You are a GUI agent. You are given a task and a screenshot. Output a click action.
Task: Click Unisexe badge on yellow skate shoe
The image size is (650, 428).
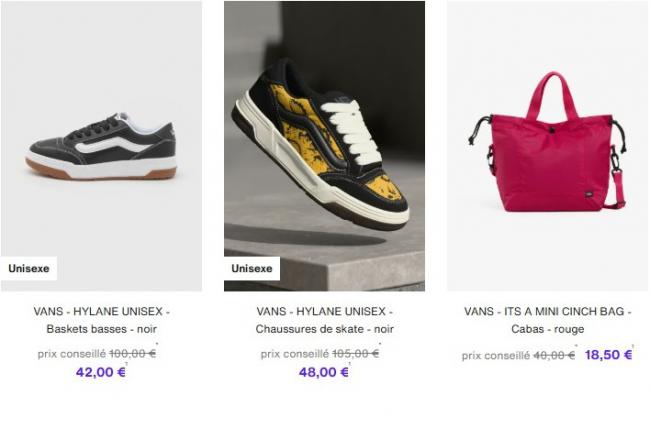tap(252, 269)
